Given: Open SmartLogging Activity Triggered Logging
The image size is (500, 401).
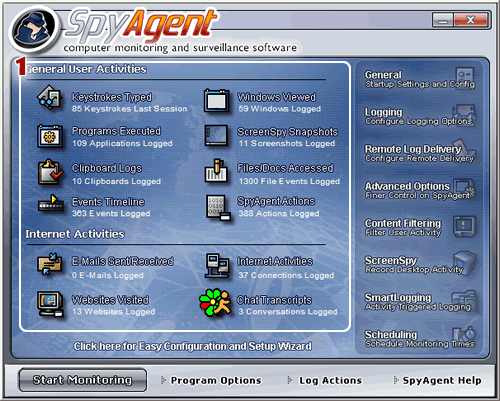Looking at the screenshot, I should [418, 302].
